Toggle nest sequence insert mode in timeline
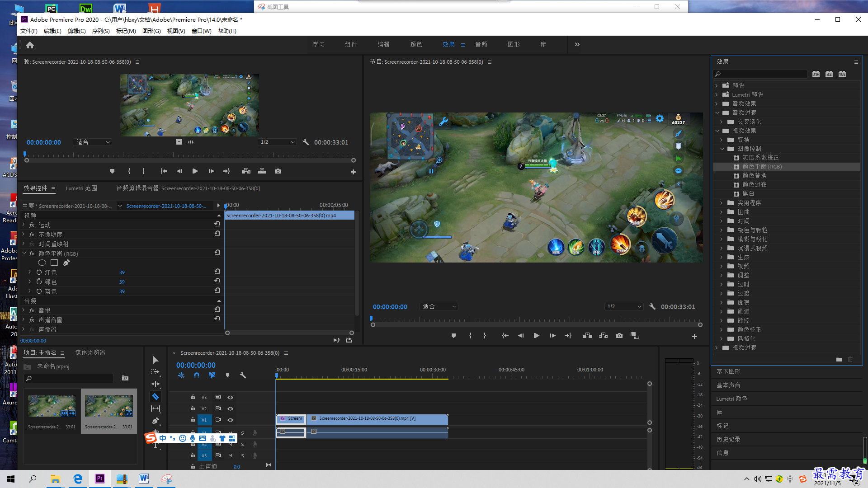868x488 pixels. 181,375
